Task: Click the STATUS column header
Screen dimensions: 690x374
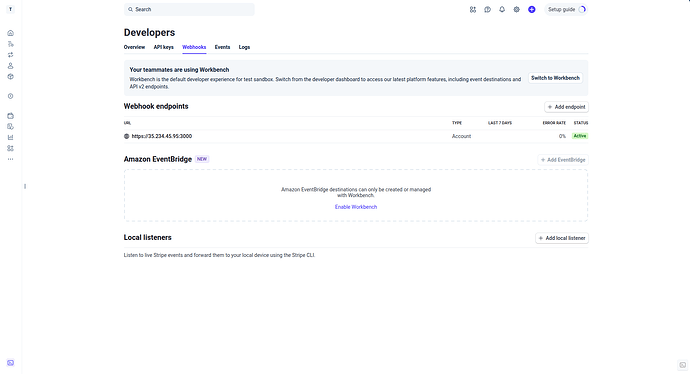Action: pyautogui.click(x=581, y=123)
